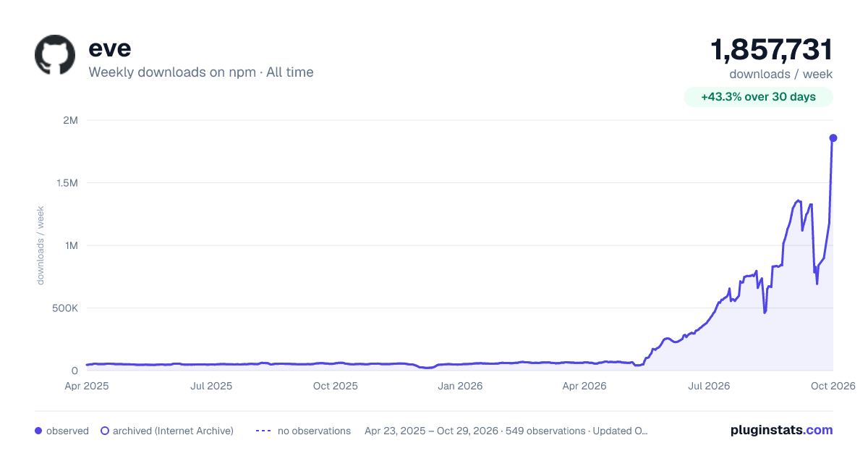868x456 pixels.
Task: Open the pluginstats.com link
Action: (781, 430)
